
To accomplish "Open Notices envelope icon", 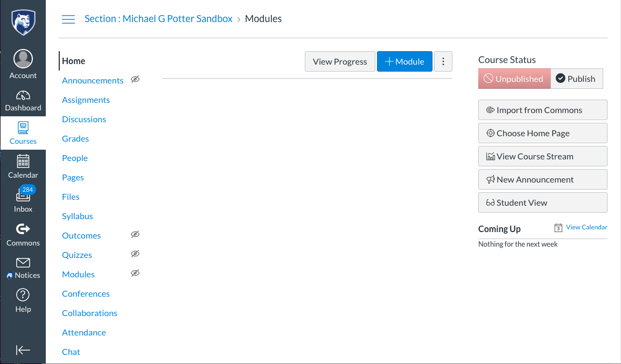I will (23, 263).
